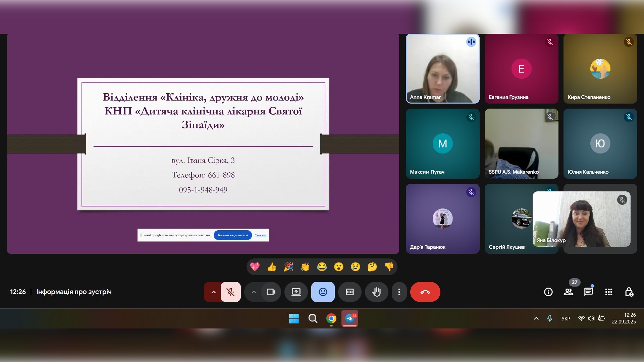Open the chat messages panel
The width and height of the screenshot is (644, 362).
tap(588, 292)
